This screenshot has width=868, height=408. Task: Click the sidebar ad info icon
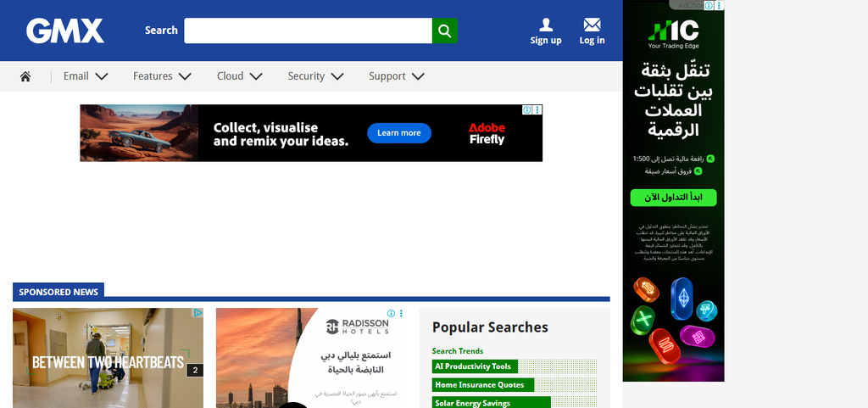click(x=709, y=5)
